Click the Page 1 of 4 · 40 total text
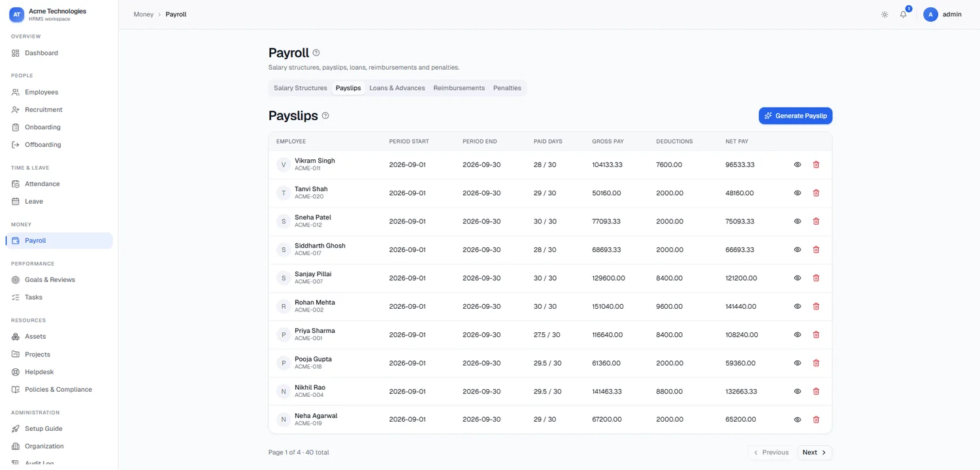Image resolution: width=980 pixels, height=470 pixels. 299,452
